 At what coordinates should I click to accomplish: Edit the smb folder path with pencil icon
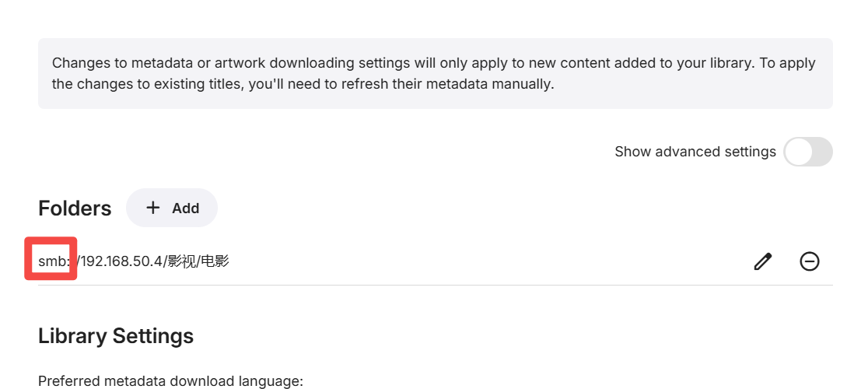(x=763, y=261)
